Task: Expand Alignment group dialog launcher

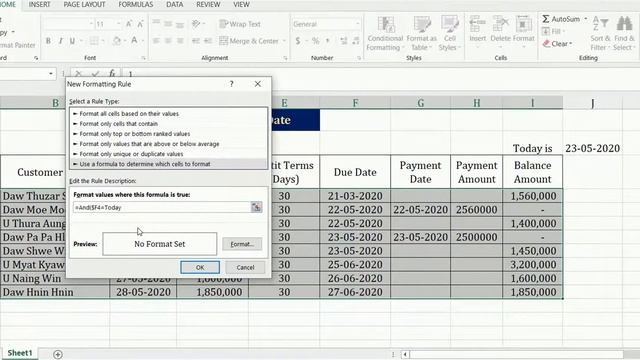Action: tap(285, 58)
